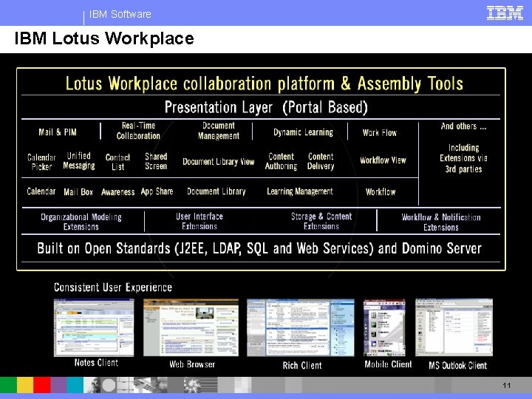The width and height of the screenshot is (532, 399).
Task: Click the 'Lotus Workplace collaboration platform & Assembly Tools' heading
Action: point(264,83)
